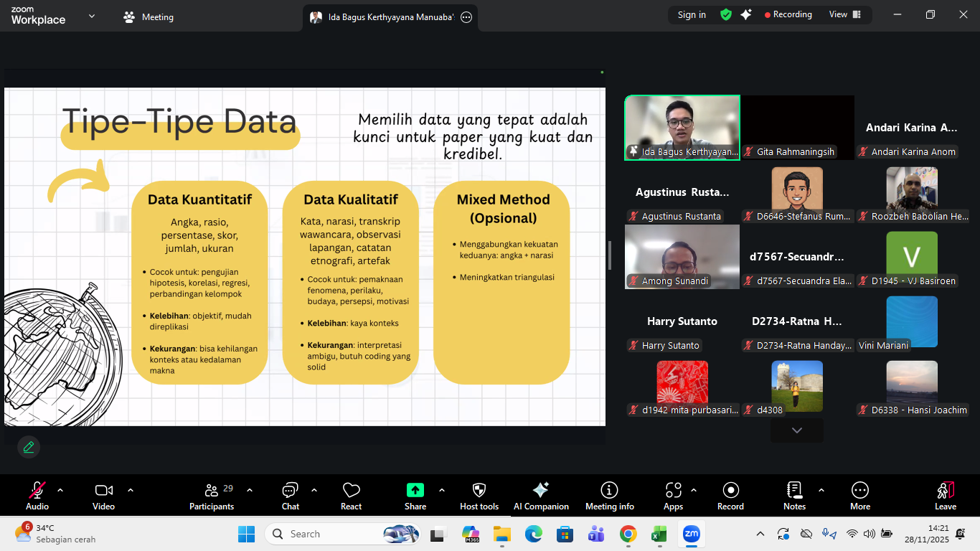Select Among Sunandi video thumbnail
Viewport: 980px width, 551px height.
(x=682, y=256)
